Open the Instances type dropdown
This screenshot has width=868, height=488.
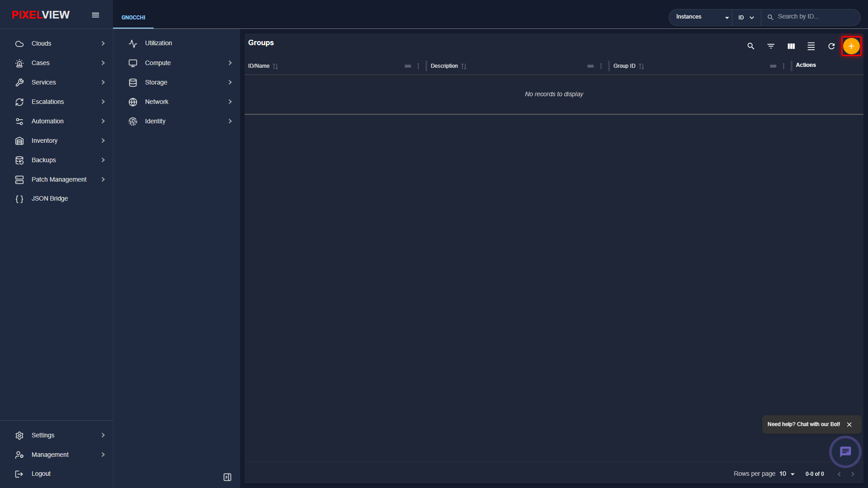click(x=702, y=17)
